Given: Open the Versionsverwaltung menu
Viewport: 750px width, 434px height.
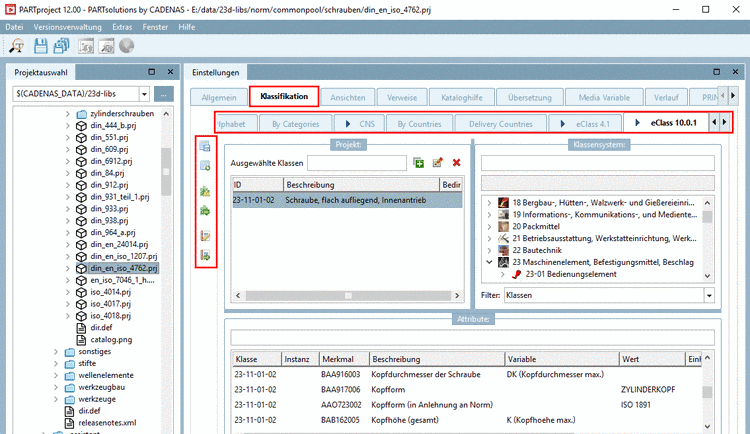Looking at the screenshot, I should tap(67, 27).
